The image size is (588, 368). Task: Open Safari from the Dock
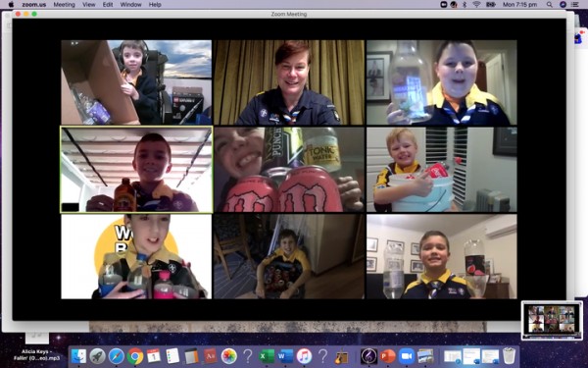pos(117,356)
